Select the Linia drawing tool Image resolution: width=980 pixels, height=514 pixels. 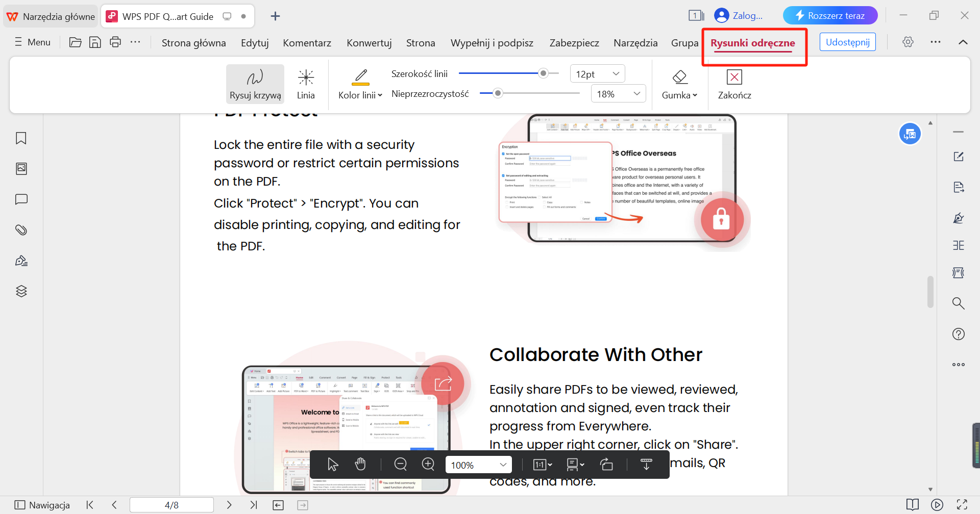306,84
